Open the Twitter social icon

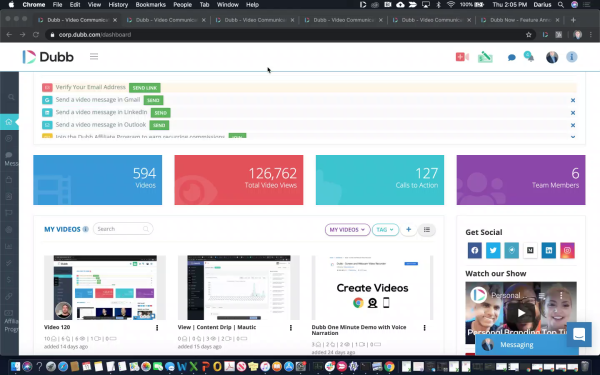[493, 250]
